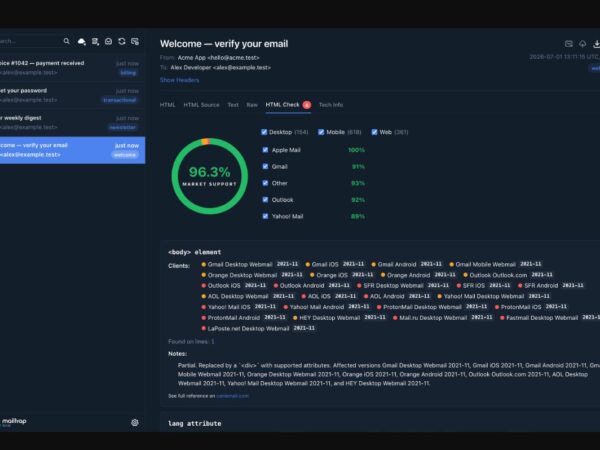This screenshot has height=450, width=600.
Task: Click the envelope relay icon above the timestamp
Action: pyautogui.click(x=569, y=44)
